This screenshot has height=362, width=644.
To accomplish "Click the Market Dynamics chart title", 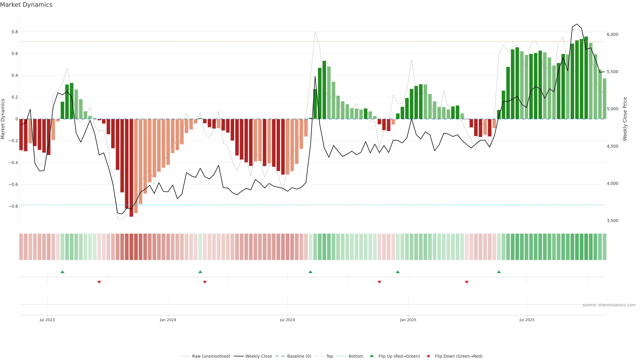I will coord(26,5).
